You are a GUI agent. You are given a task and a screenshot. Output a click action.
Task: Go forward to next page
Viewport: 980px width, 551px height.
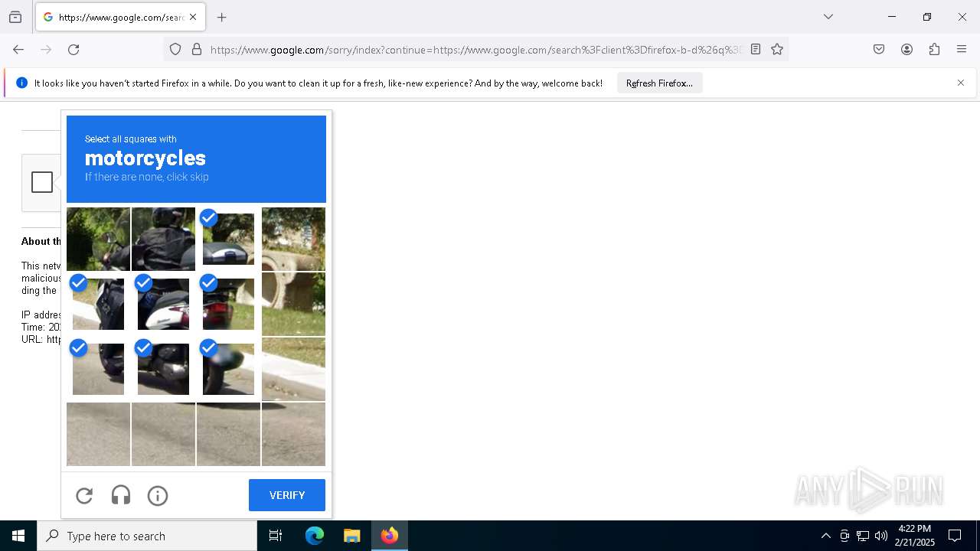tap(46, 50)
